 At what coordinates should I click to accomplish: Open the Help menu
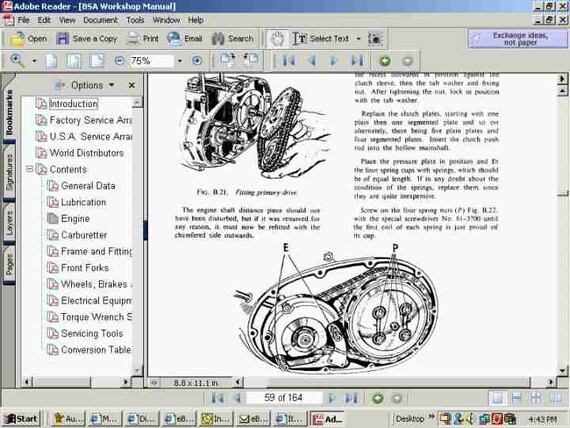[196, 20]
